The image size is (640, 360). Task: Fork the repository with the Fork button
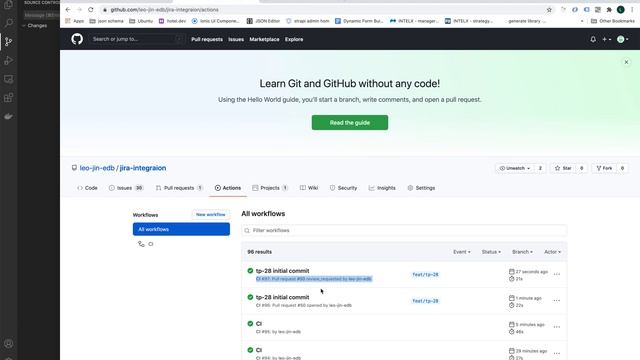click(604, 168)
